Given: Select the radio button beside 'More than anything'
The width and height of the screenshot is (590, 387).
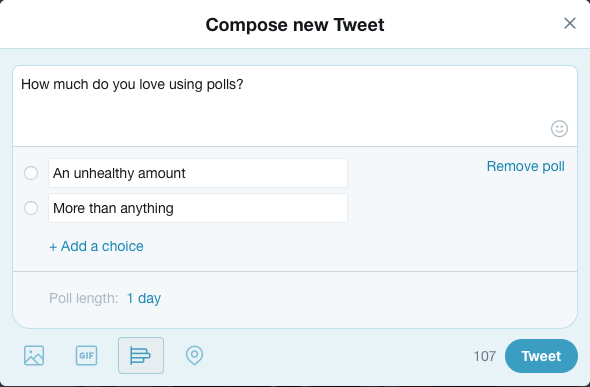Looking at the screenshot, I should click(31, 208).
